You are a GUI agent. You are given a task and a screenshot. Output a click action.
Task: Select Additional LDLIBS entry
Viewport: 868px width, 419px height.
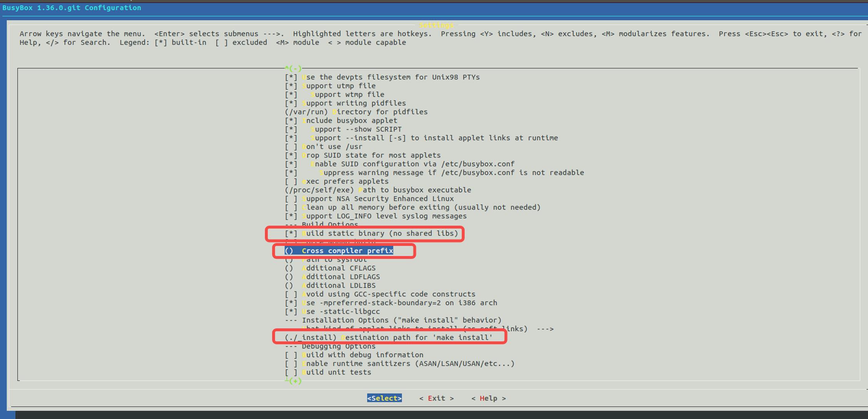point(330,285)
